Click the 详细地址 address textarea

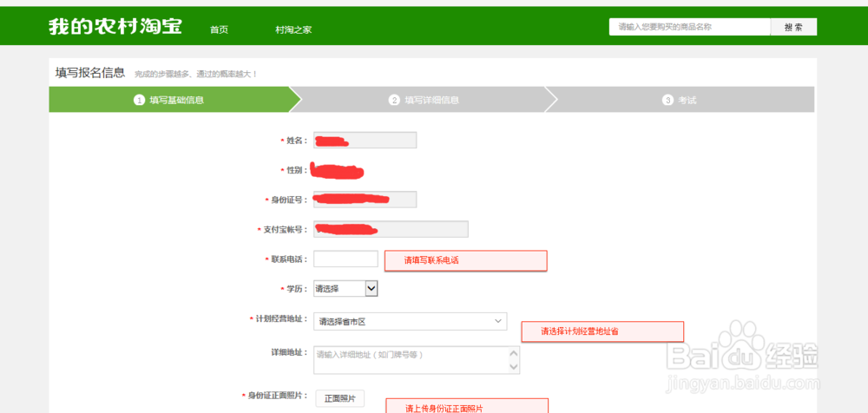pyautogui.click(x=417, y=360)
